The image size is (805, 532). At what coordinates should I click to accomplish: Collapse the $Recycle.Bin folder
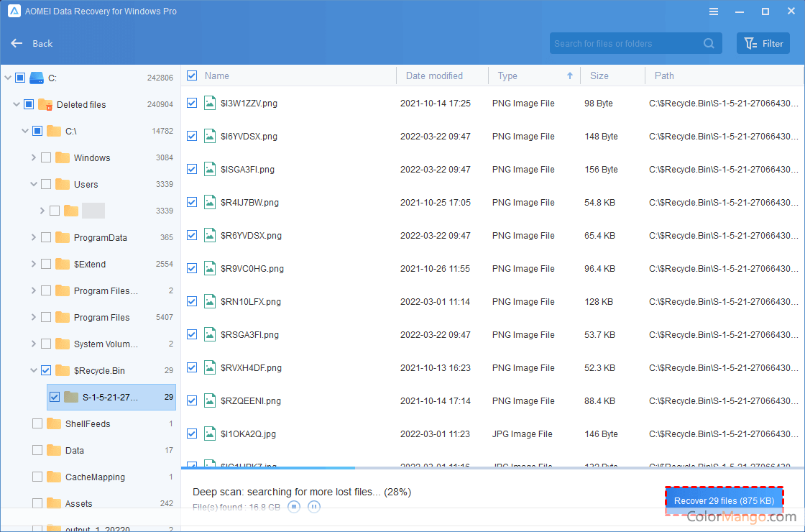pyautogui.click(x=33, y=370)
